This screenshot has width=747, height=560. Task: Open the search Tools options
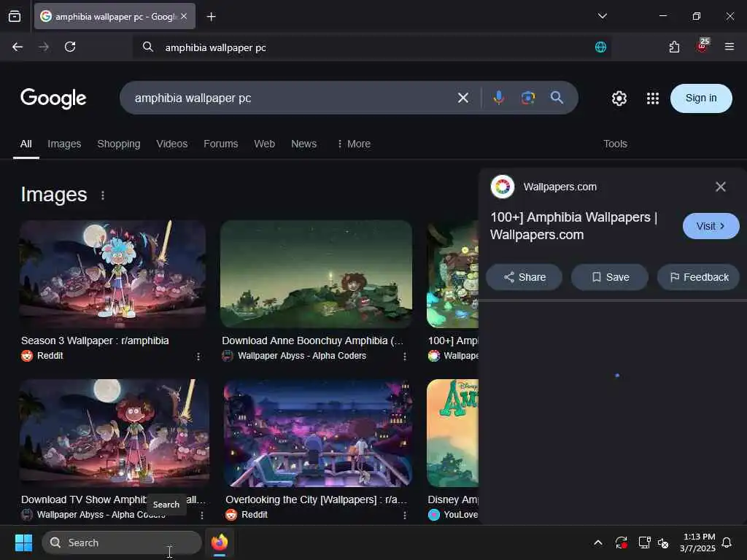[615, 144]
